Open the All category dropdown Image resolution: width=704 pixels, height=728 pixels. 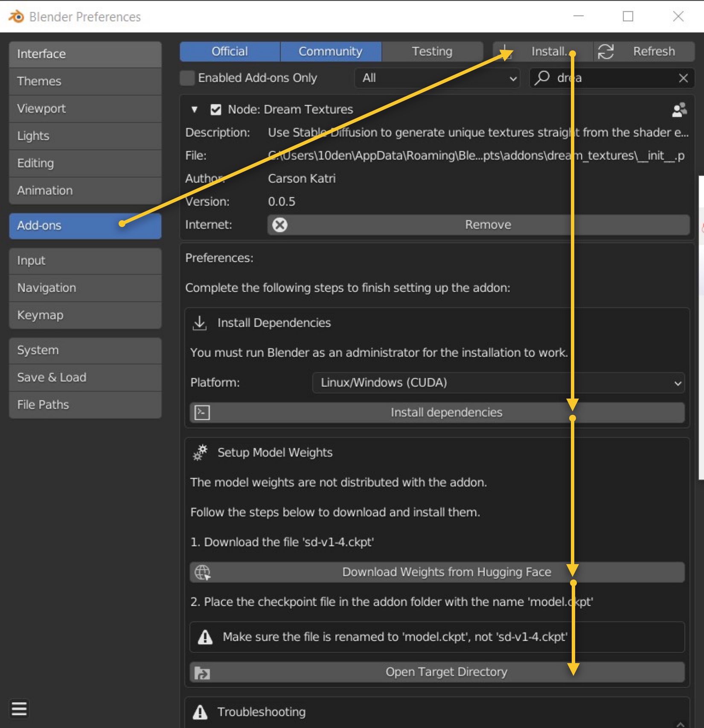click(437, 78)
